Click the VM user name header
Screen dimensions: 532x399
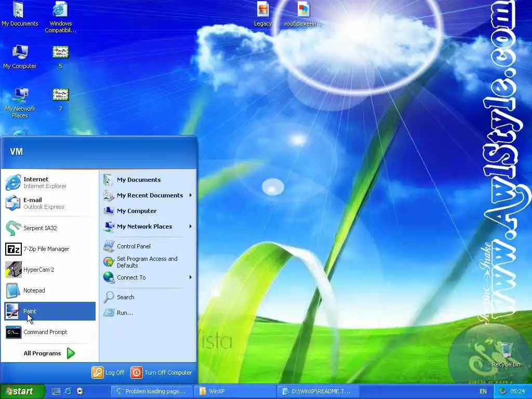coord(17,152)
